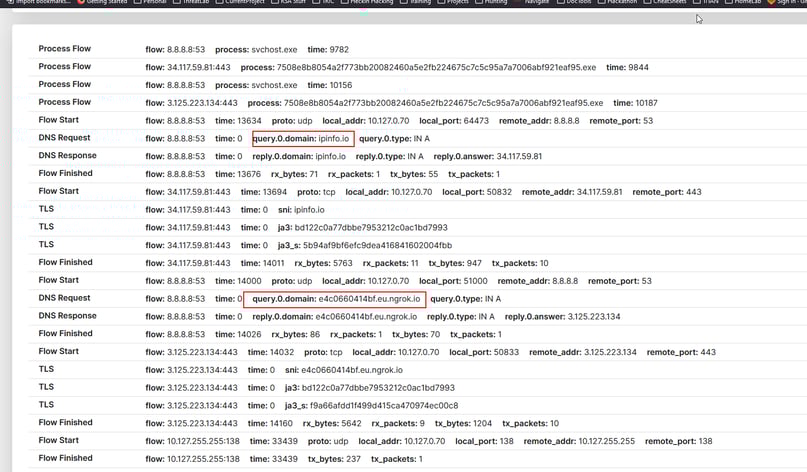The image size is (807, 472).
Task: Open the Hunting bookmarks folder
Action: [494, 3]
